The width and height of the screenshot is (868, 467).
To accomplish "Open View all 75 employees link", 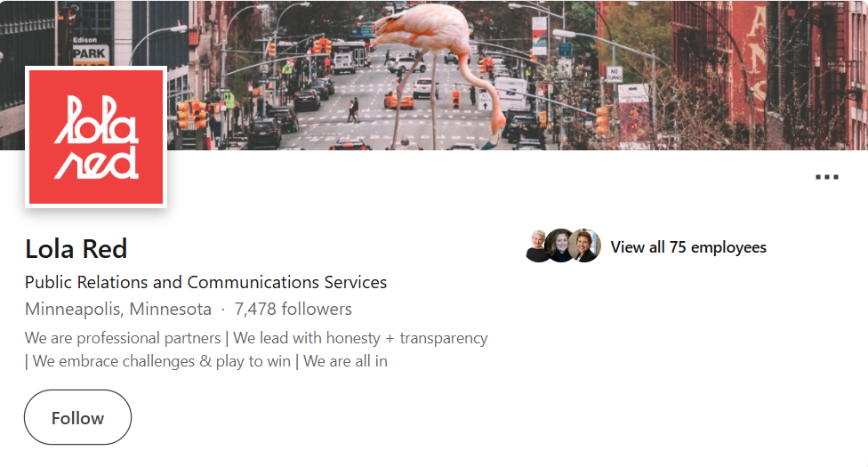I will (x=688, y=247).
